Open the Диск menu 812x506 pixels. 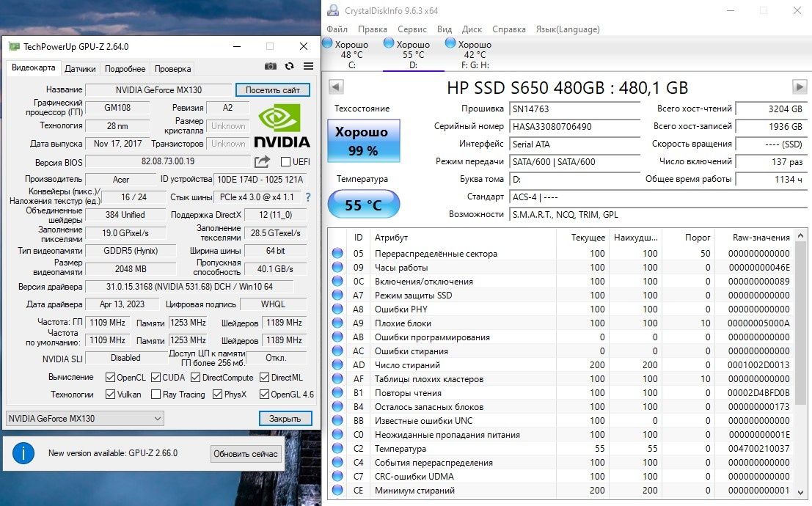[x=472, y=29]
